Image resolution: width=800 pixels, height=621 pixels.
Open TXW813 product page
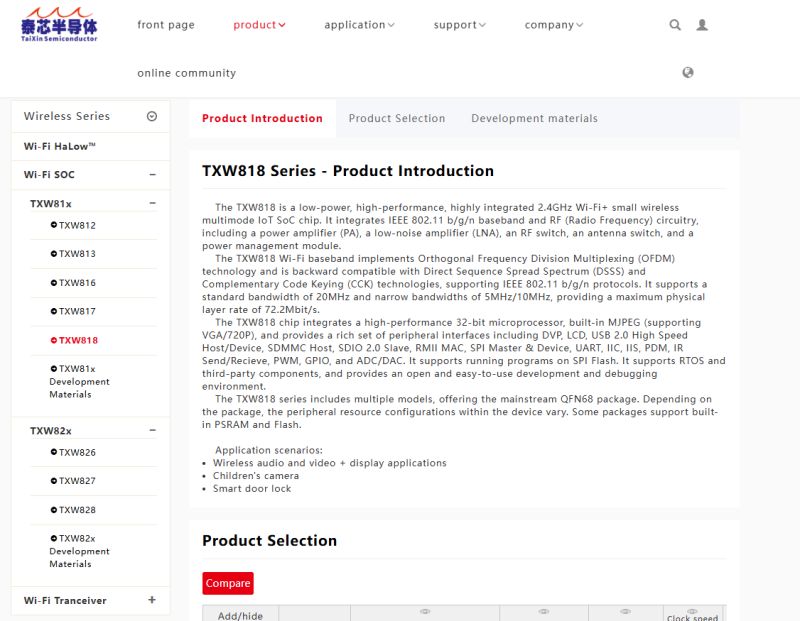(x=77, y=254)
